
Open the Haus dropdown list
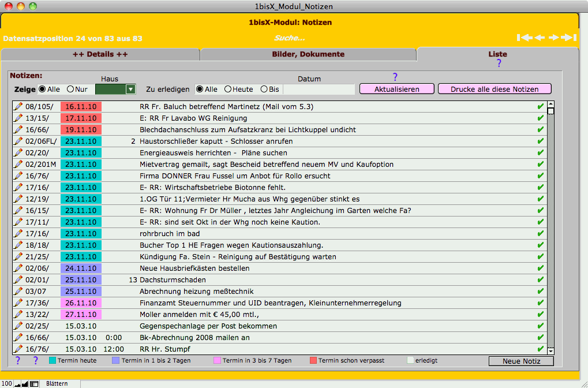click(x=130, y=89)
